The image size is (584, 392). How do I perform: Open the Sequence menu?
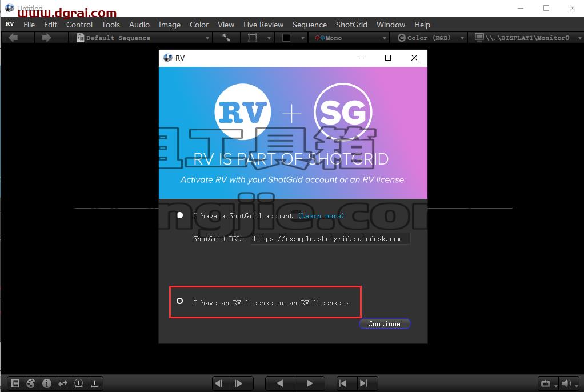tap(310, 25)
